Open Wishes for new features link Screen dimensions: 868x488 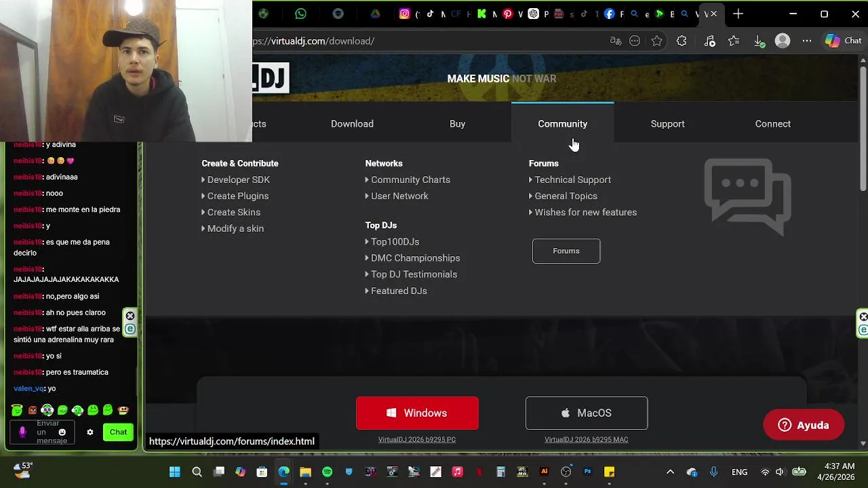tap(585, 212)
